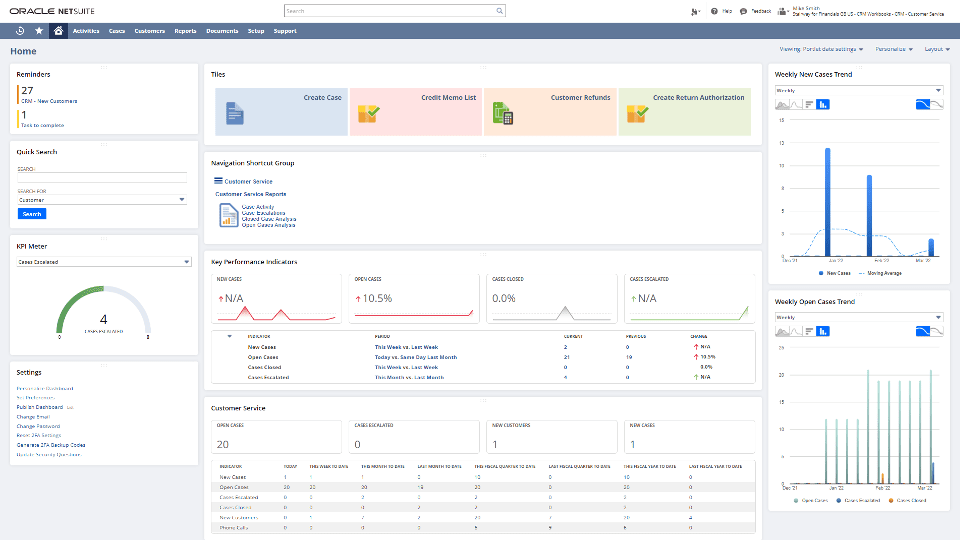The image size is (960, 540).
Task: Switch New Cases Trend to bar chart
Action: point(809,105)
